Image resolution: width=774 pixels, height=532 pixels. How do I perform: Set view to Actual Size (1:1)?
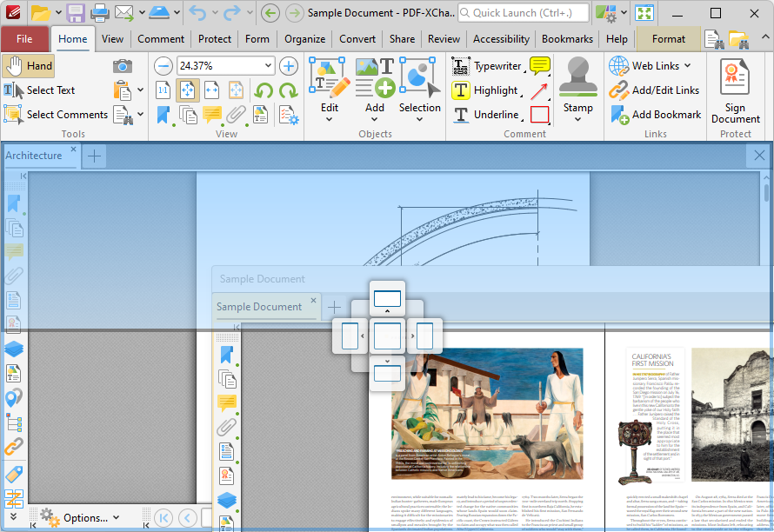pyautogui.click(x=163, y=90)
